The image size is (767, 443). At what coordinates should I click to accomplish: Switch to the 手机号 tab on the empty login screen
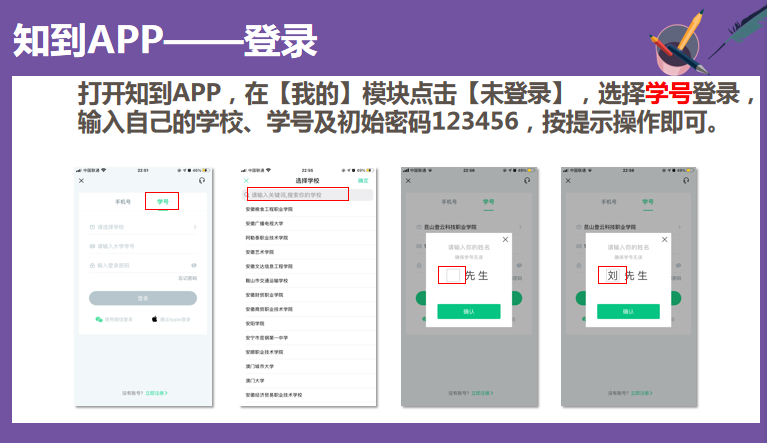click(123, 201)
